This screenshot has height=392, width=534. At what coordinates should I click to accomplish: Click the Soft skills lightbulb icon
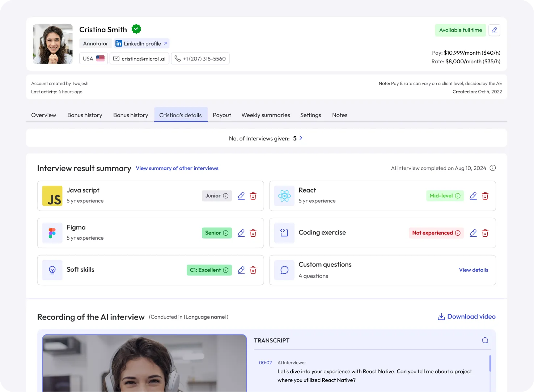pyautogui.click(x=52, y=270)
